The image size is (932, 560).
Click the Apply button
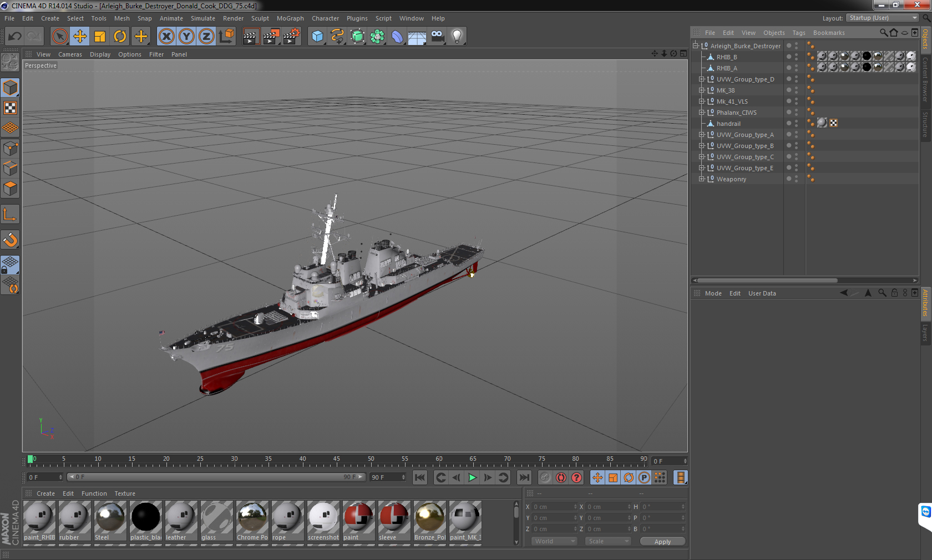[662, 542]
